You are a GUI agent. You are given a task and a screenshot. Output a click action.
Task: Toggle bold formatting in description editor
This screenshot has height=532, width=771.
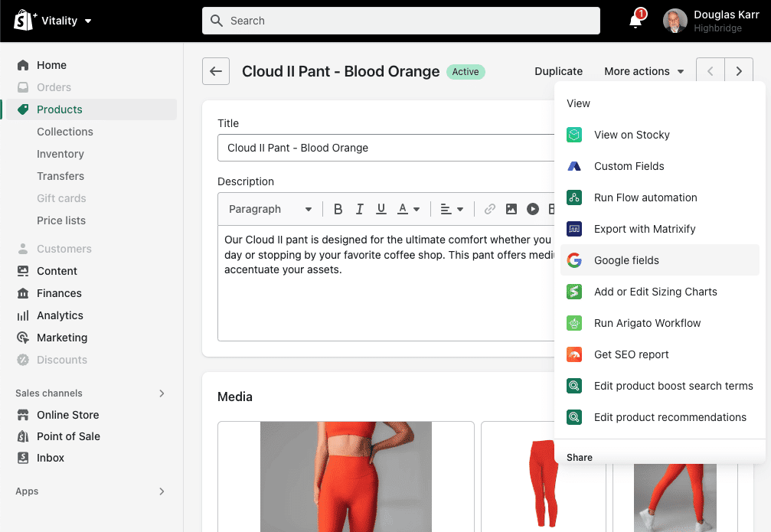(x=338, y=209)
